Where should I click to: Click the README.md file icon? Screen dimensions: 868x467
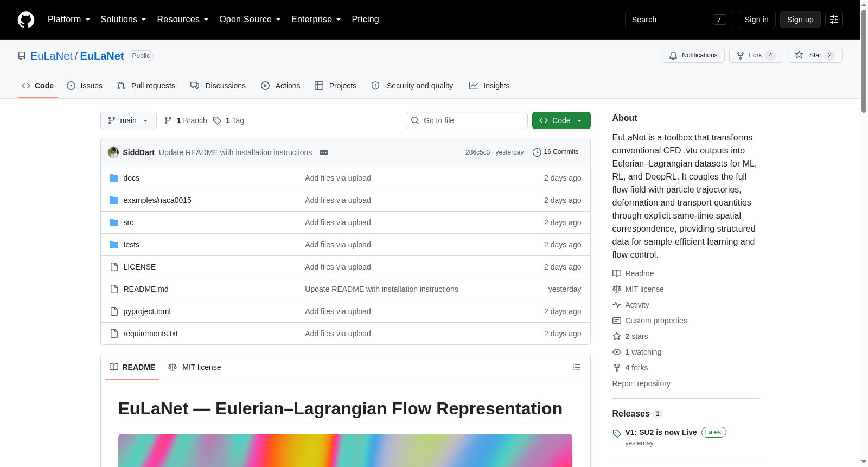[x=114, y=289]
